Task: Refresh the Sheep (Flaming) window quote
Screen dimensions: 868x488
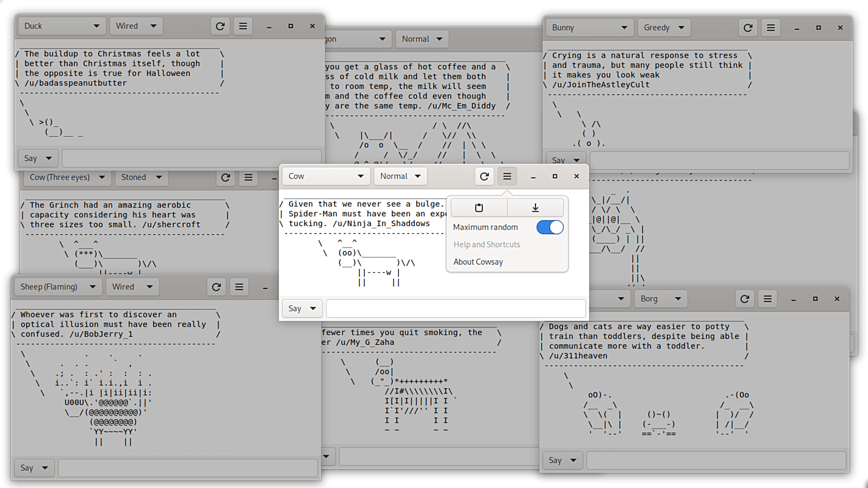Action: [x=216, y=287]
